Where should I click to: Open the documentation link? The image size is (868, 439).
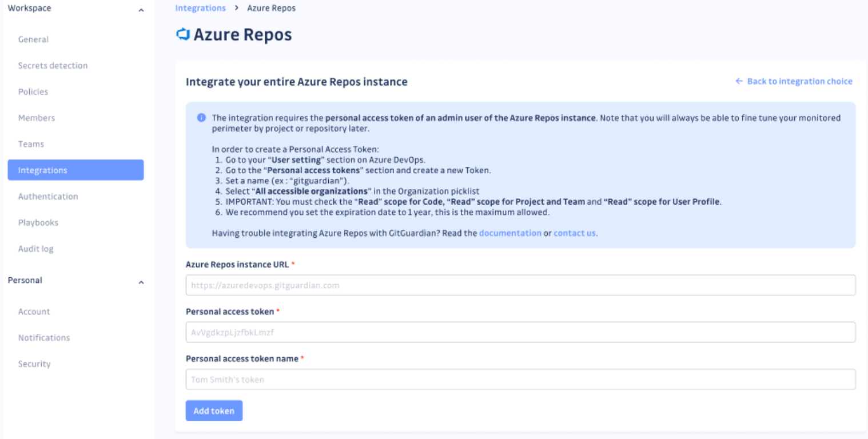[511, 233]
